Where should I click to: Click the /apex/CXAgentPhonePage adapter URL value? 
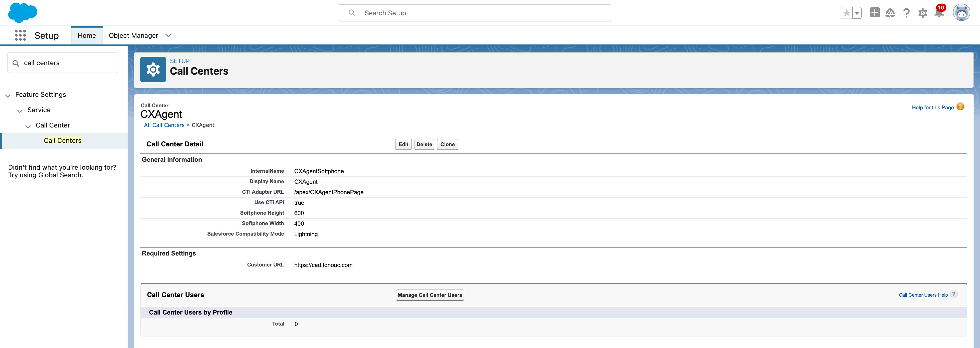pyautogui.click(x=329, y=192)
